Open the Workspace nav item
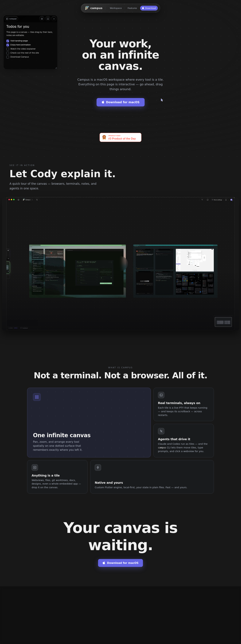 (x=116, y=8)
